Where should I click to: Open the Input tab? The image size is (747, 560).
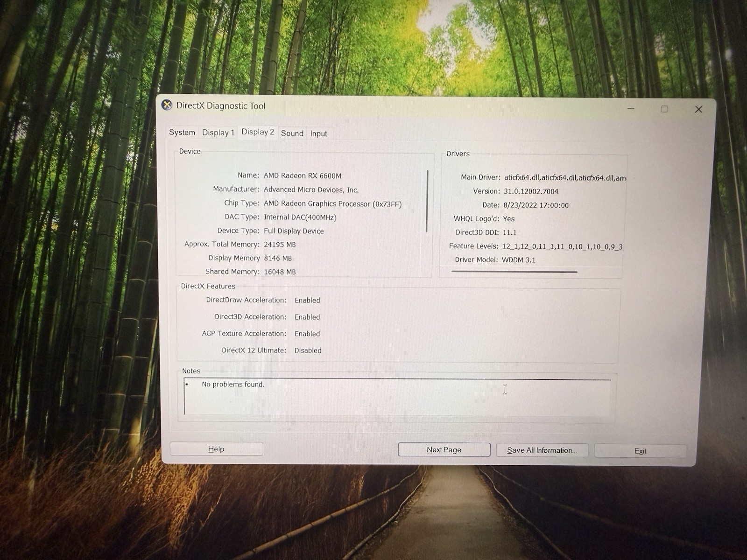pyautogui.click(x=319, y=134)
